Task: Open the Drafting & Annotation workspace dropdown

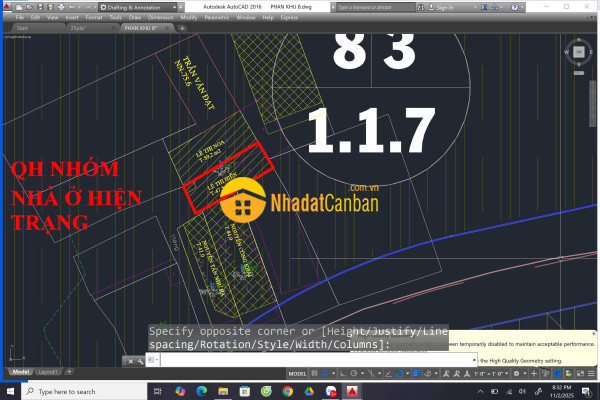Action: [x=140, y=7]
